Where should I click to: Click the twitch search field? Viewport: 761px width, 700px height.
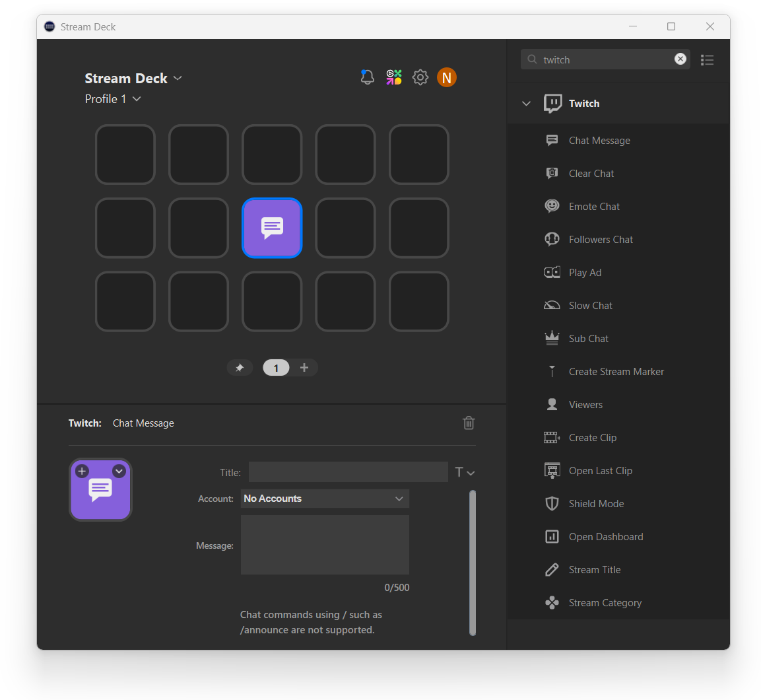point(605,59)
